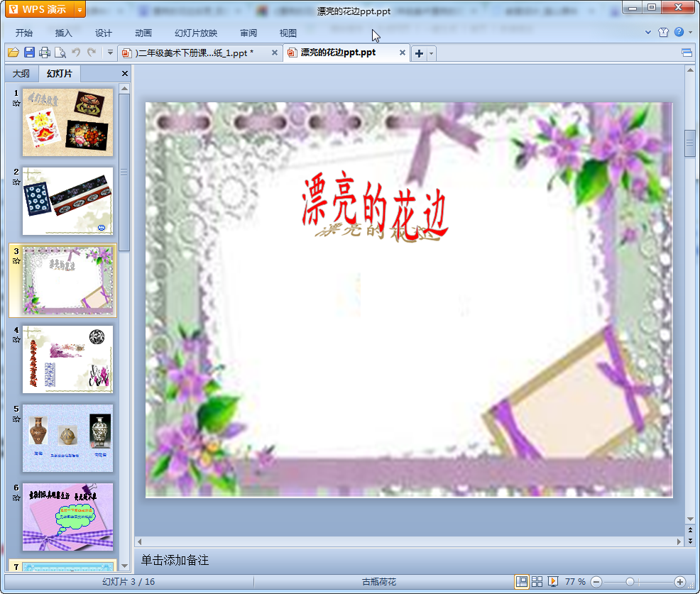Go to next slide double-arrow button
Image resolution: width=700 pixels, height=594 pixels.
point(690,541)
